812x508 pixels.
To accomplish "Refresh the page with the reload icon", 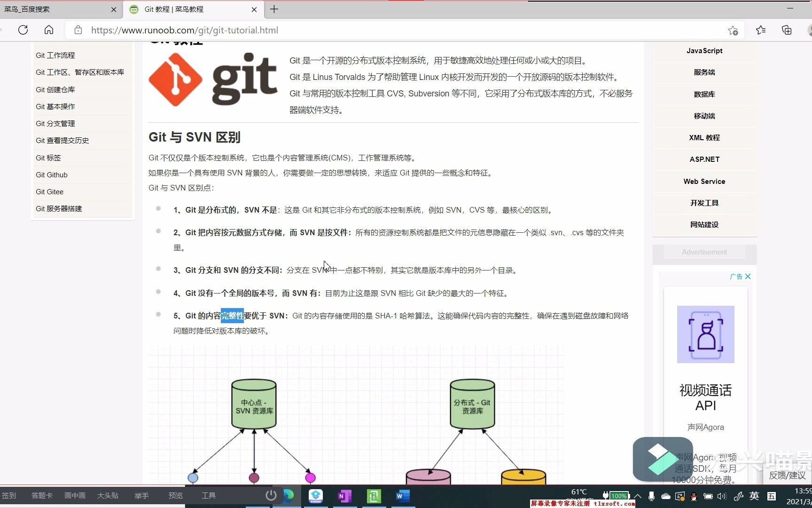I will click(x=23, y=30).
